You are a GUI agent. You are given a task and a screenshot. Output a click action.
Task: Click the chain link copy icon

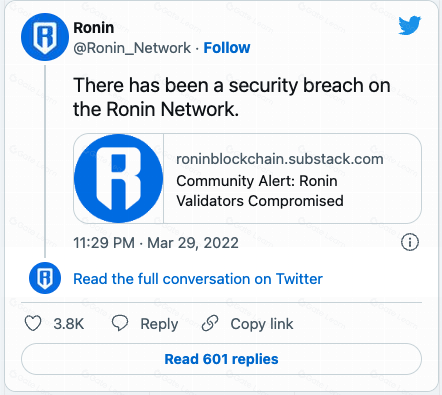(210, 323)
